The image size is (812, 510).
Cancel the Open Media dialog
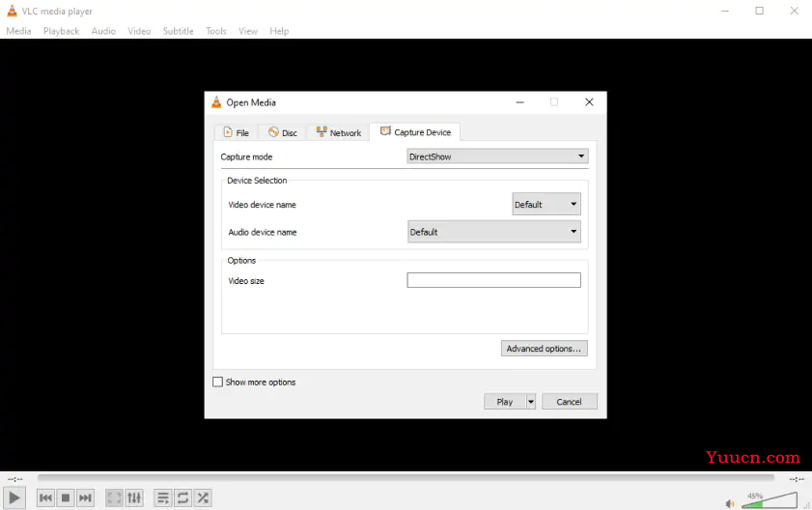click(569, 402)
